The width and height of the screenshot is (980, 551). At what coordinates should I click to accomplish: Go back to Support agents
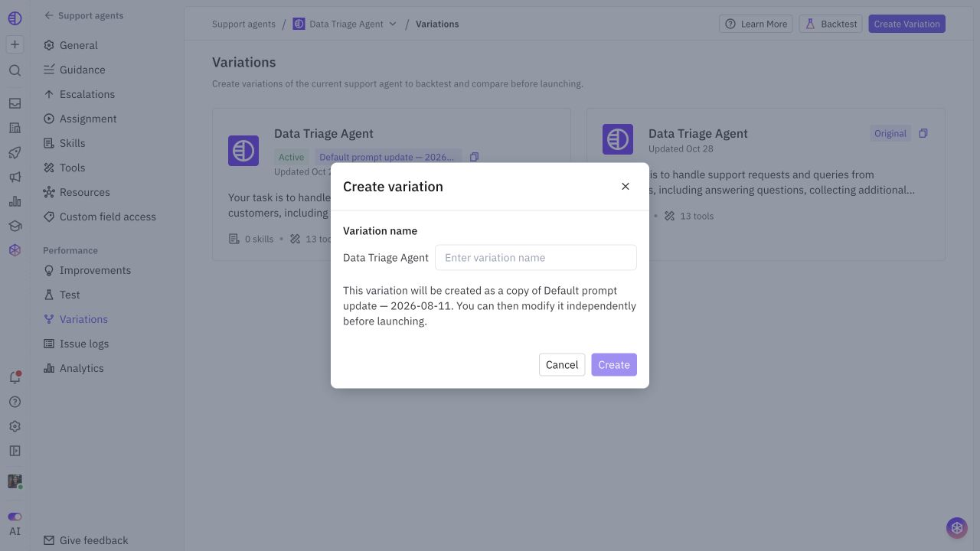click(83, 15)
